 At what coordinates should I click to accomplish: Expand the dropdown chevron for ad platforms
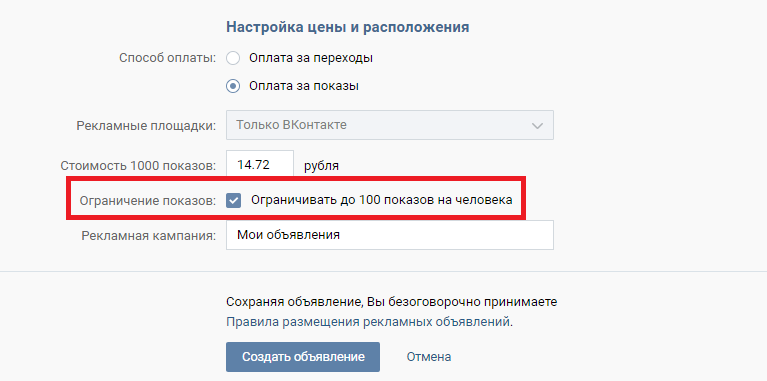tap(537, 126)
